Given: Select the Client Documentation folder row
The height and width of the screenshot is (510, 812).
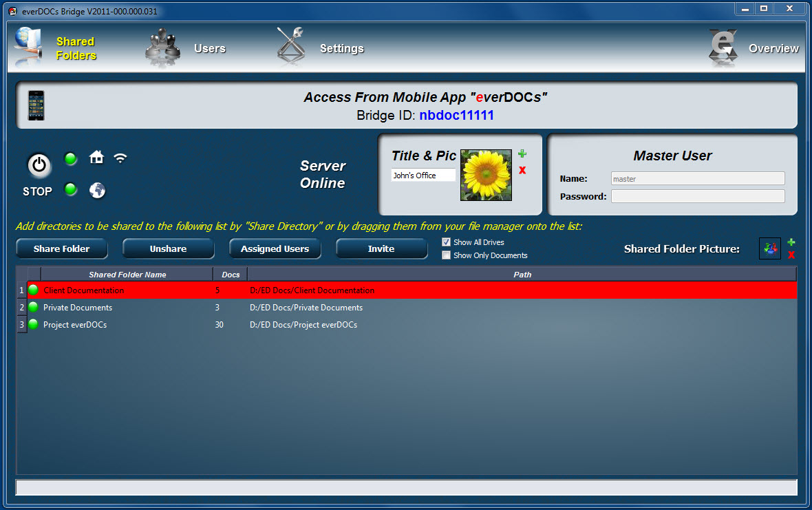Looking at the screenshot, I should 412,290.
